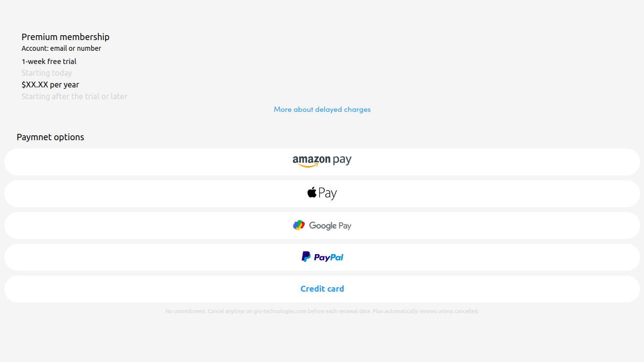Click the multicolored Google Pay icon

coord(299,225)
